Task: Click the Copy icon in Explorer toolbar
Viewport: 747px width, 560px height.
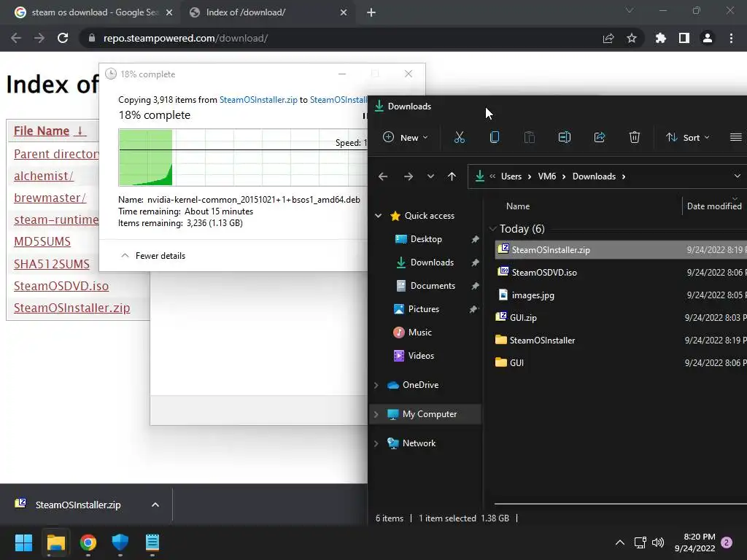Action: pos(495,138)
